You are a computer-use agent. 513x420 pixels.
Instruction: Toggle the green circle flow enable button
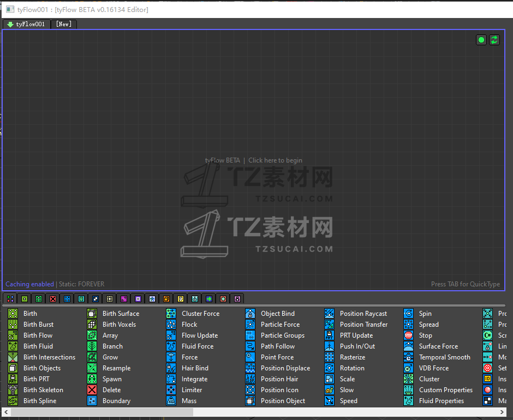pyautogui.click(x=481, y=40)
